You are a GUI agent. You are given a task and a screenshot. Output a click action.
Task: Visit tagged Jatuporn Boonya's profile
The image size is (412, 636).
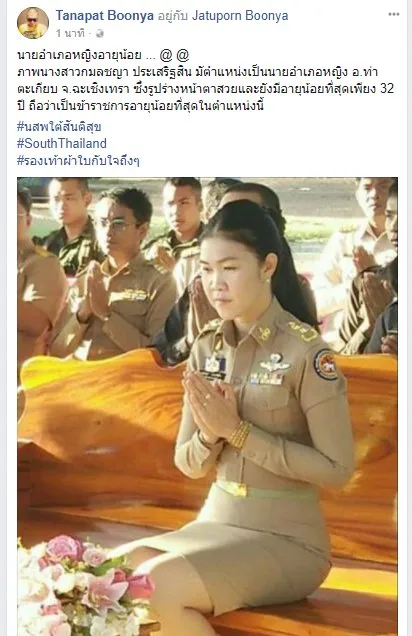click(240, 16)
